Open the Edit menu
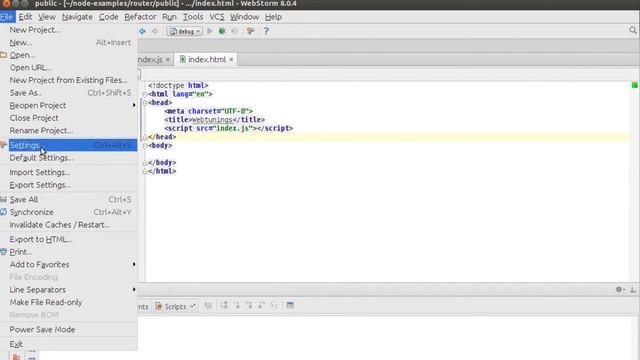 (x=25, y=17)
